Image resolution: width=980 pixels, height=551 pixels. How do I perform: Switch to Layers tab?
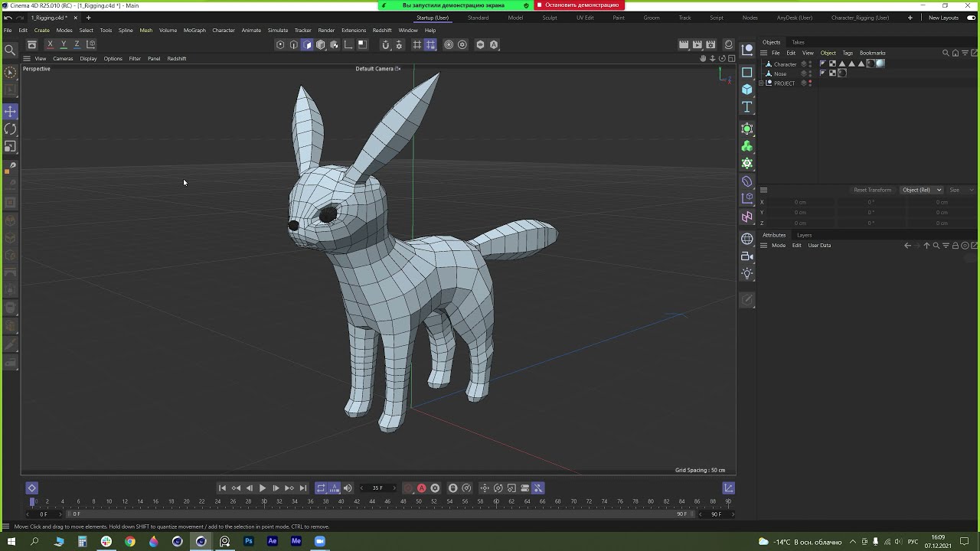click(x=804, y=235)
